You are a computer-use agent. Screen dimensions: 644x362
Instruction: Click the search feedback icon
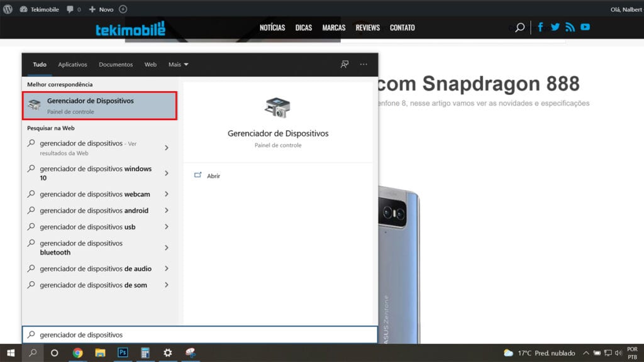(344, 64)
